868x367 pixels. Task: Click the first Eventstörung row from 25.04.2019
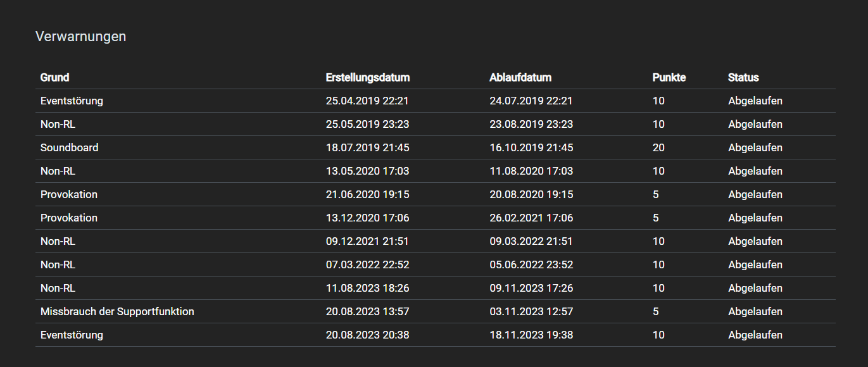click(x=436, y=101)
